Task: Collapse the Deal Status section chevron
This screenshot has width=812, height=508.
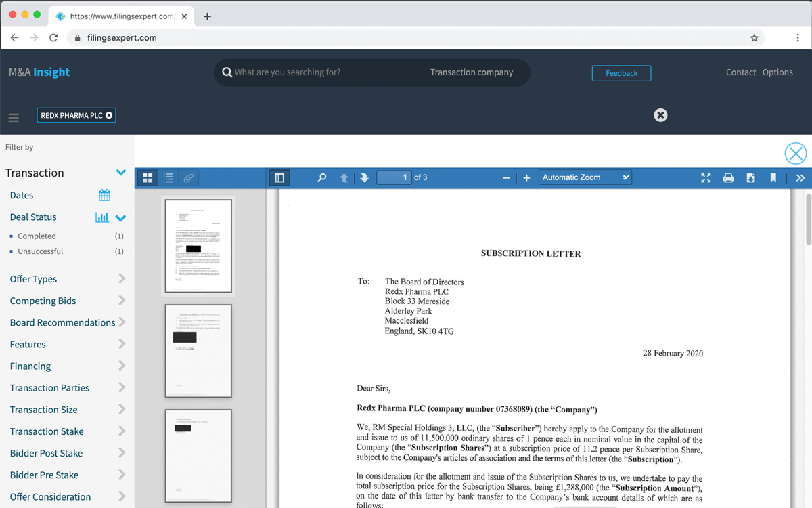Action: (x=121, y=218)
